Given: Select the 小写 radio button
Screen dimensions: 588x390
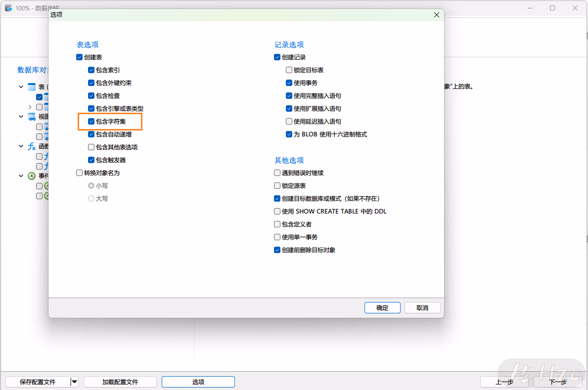Looking at the screenshot, I should point(91,186).
